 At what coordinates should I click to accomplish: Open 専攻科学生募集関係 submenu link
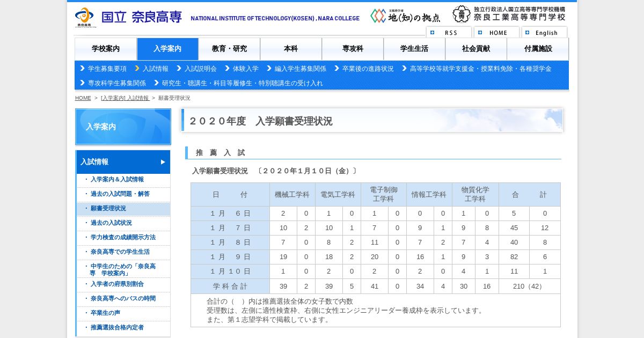pos(113,83)
